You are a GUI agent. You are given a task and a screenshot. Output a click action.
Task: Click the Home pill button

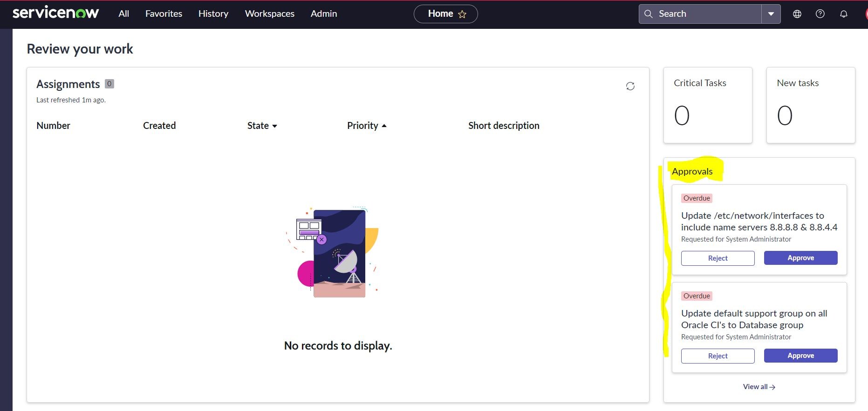(445, 14)
